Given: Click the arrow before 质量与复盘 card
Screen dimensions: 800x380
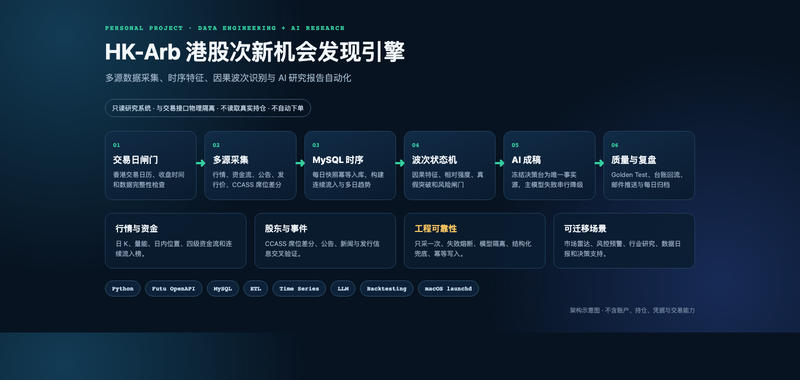Looking at the screenshot, I should 599,163.
